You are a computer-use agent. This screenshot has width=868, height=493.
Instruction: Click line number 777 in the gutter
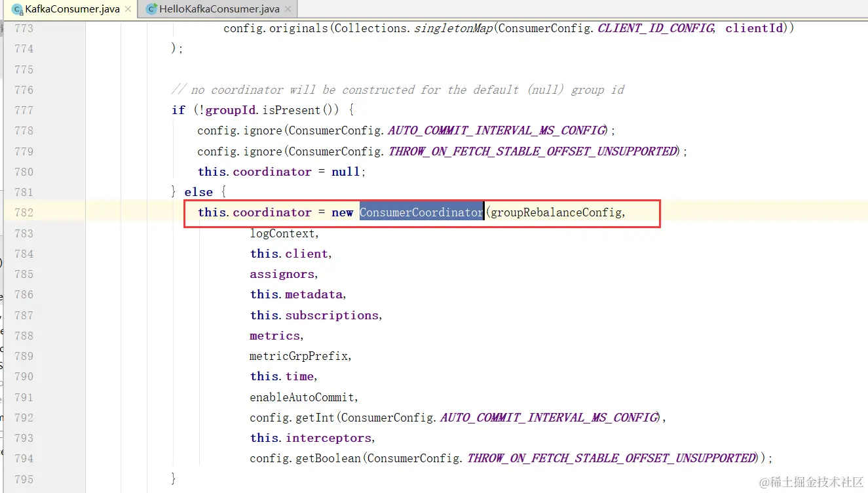pyautogui.click(x=24, y=110)
